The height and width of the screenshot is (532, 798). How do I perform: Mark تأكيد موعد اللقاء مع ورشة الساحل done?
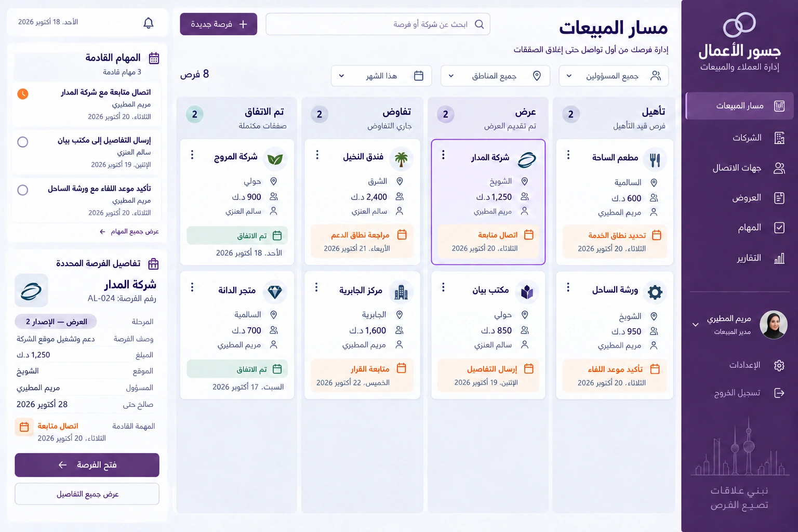(23, 190)
